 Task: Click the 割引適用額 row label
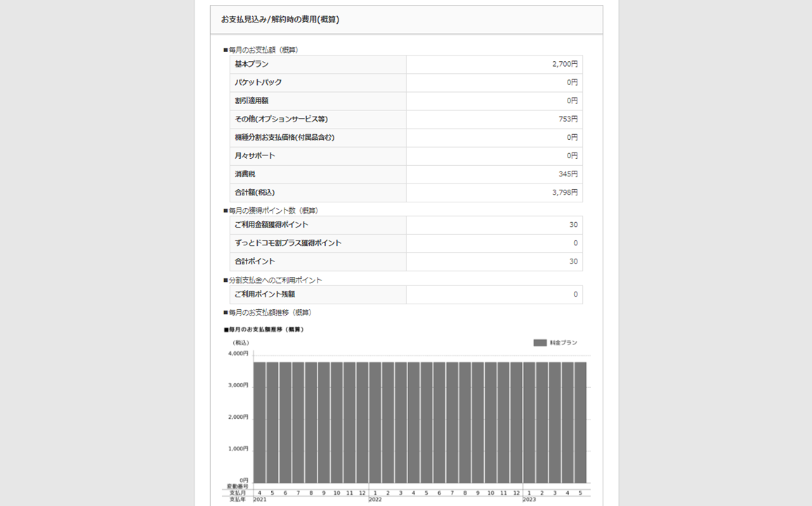251,101
